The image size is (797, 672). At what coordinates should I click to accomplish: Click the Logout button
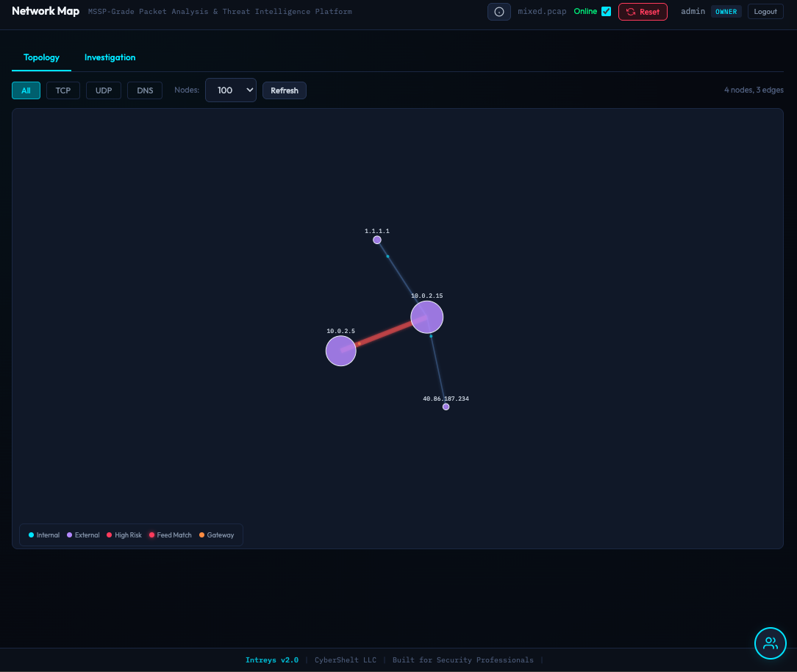(765, 11)
